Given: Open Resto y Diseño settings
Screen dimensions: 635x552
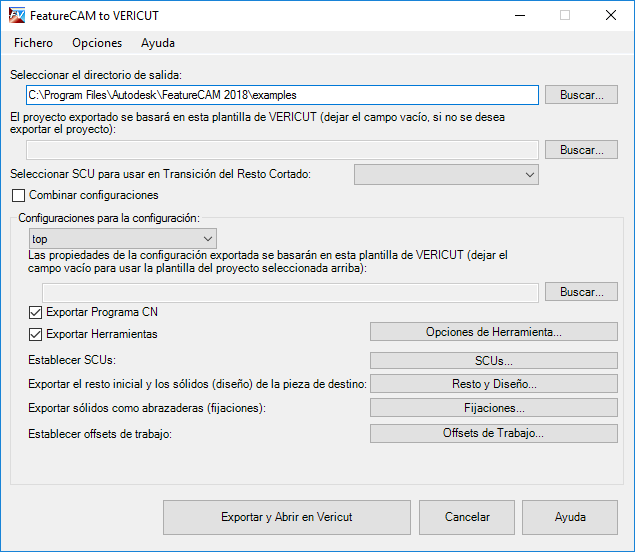Looking at the screenshot, I should pos(494,384).
